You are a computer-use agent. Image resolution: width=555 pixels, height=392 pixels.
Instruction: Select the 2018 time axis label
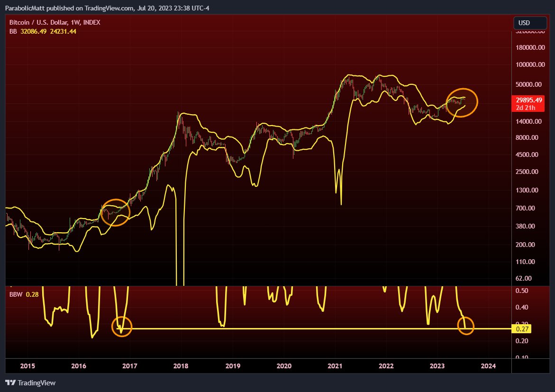point(181,366)
